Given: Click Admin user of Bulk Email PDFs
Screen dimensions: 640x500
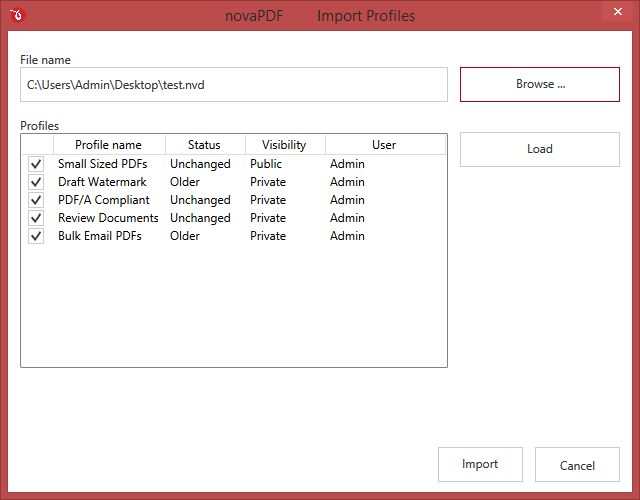Looking at the screenshot, I should (347, 236).
